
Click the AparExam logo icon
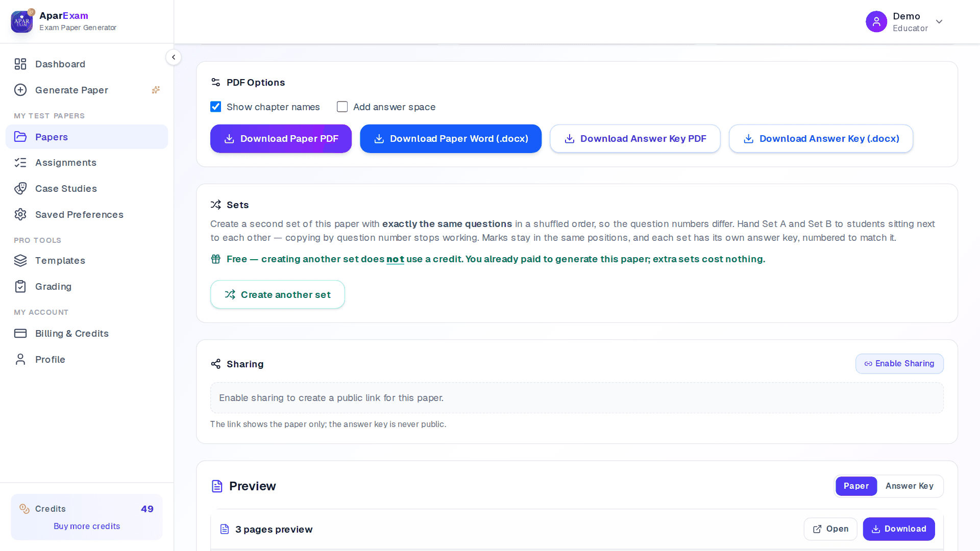[22, 21]
